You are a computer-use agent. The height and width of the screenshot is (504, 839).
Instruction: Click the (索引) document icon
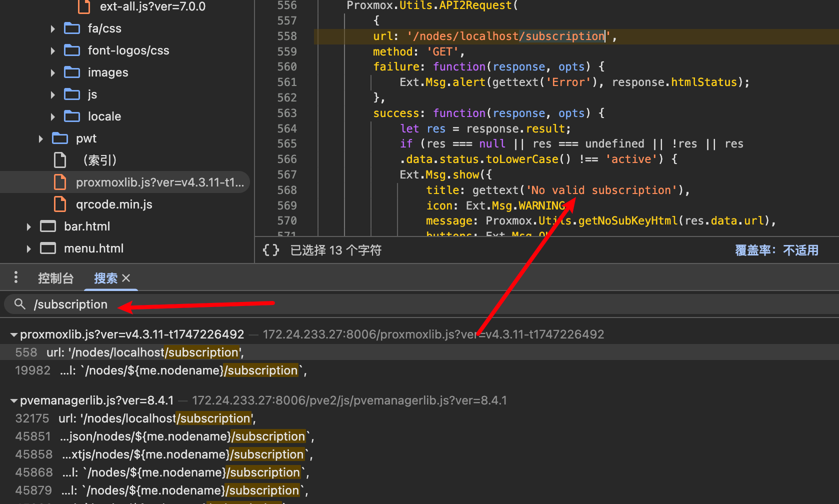pos(60,160)
